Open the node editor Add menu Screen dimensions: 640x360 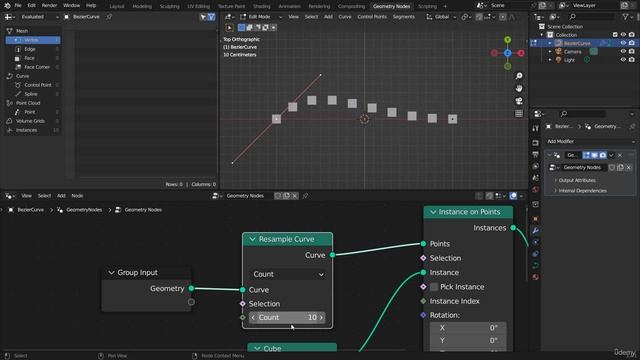(61, 196)
